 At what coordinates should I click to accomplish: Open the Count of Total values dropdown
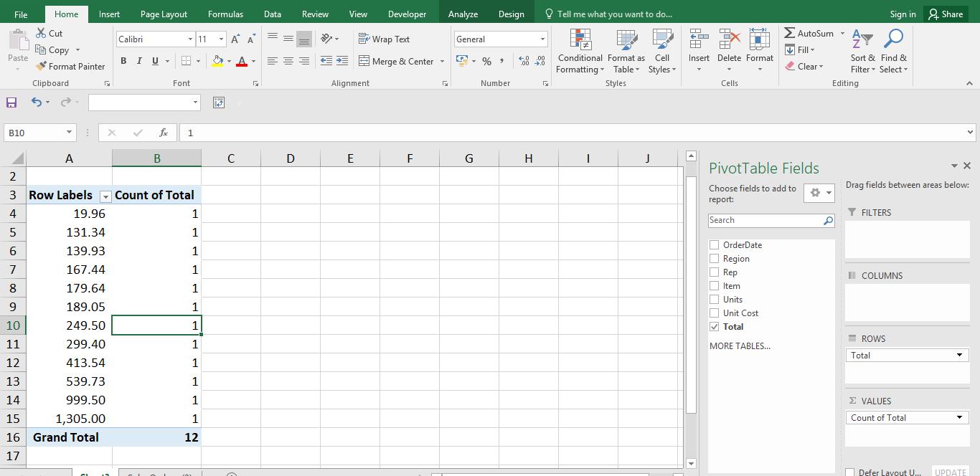pyautogui.click(x=959, y=417)
